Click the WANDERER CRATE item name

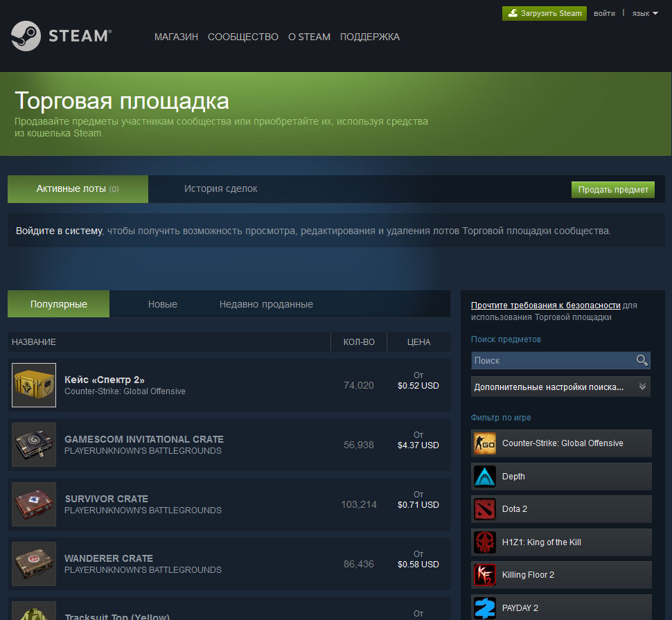coord(109,558)
